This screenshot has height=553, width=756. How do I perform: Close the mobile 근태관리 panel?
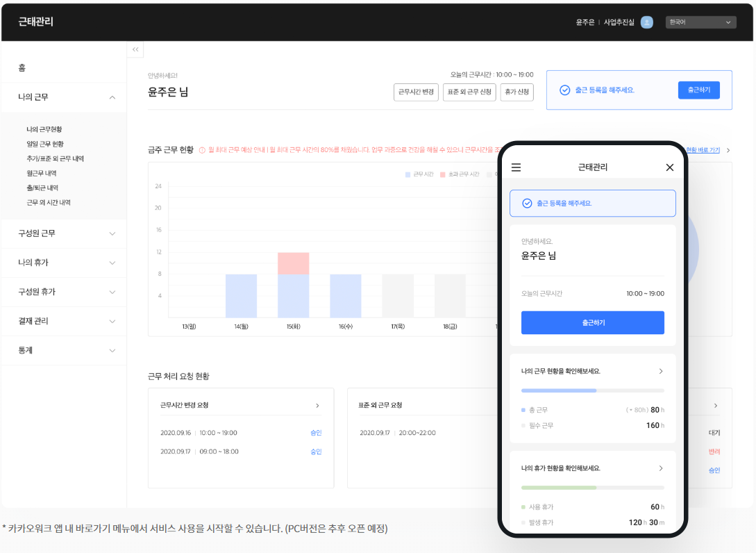[670, 167]
